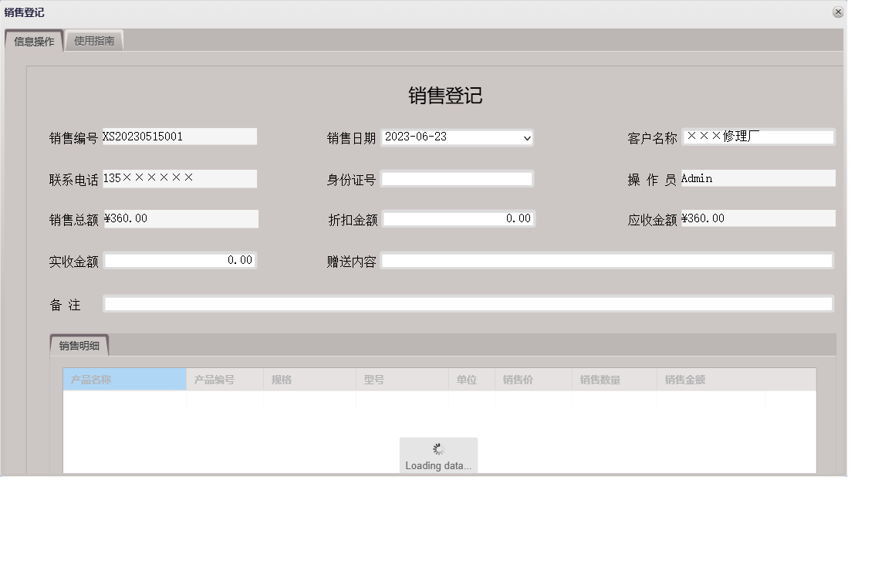This screenshot has width=875, height=588.
Task: Click the 身份证号 ID number field
Action: pyautogui.click(x=458, y=177)
